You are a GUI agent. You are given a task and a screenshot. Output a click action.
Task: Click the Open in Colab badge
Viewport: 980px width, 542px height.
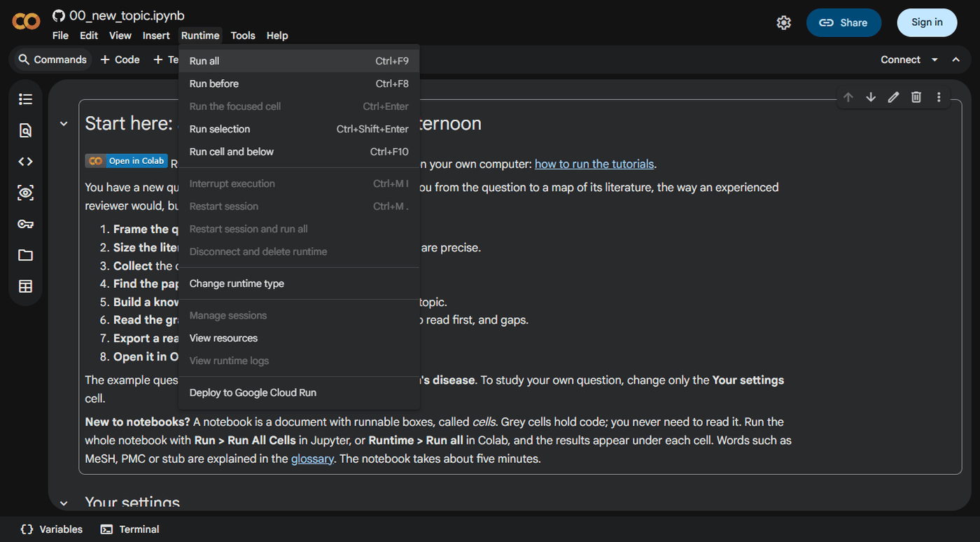pyautogui.click(x=126, y=161)
